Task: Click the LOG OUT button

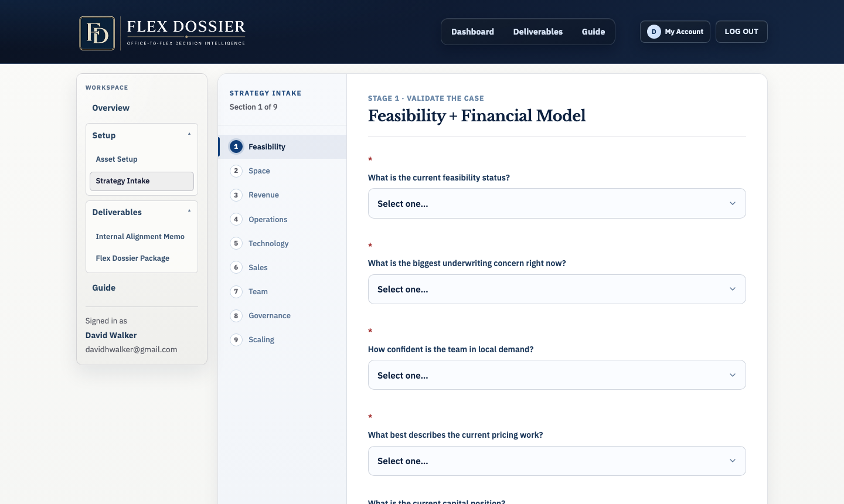Action: pos(741,32)
